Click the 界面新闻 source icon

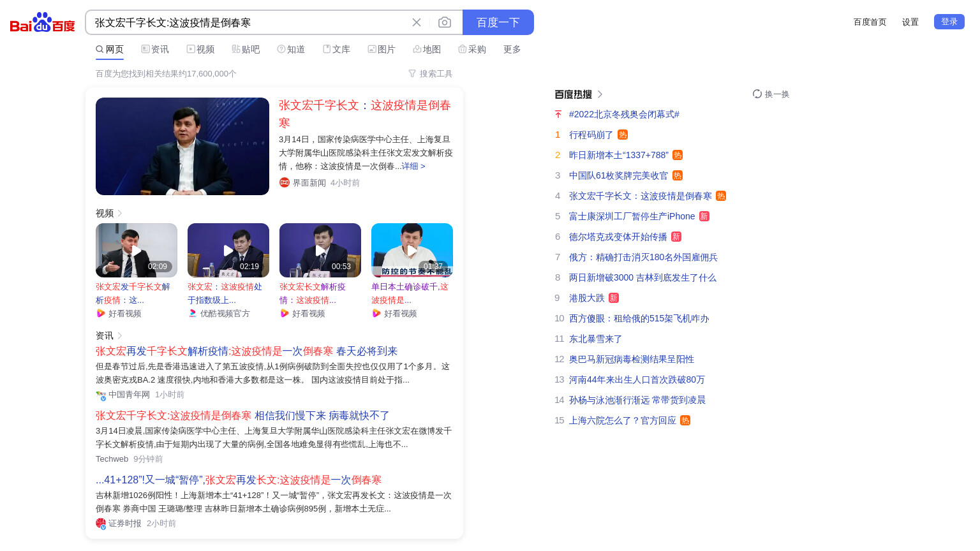285,182
